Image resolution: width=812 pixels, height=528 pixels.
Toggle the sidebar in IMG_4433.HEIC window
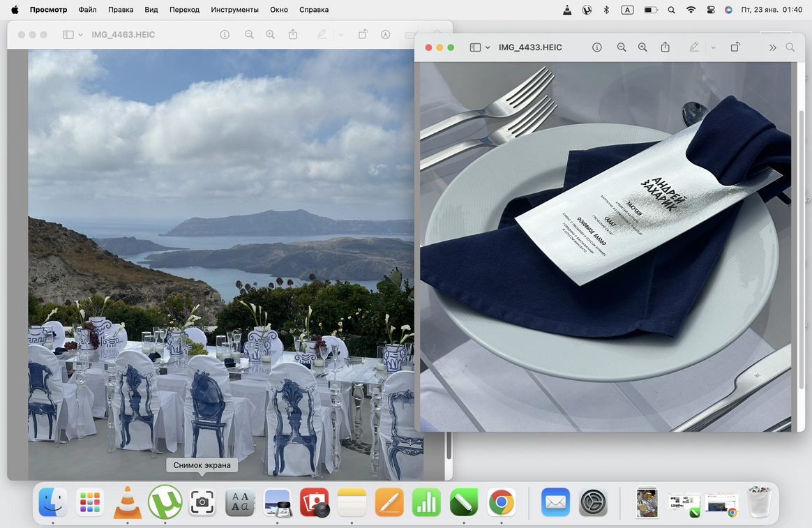(475, 47)
